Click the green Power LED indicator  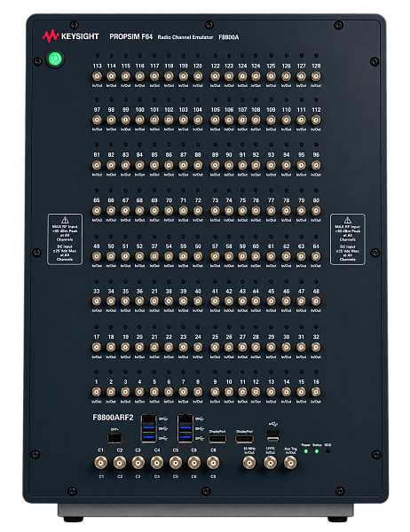click(306, 451)
